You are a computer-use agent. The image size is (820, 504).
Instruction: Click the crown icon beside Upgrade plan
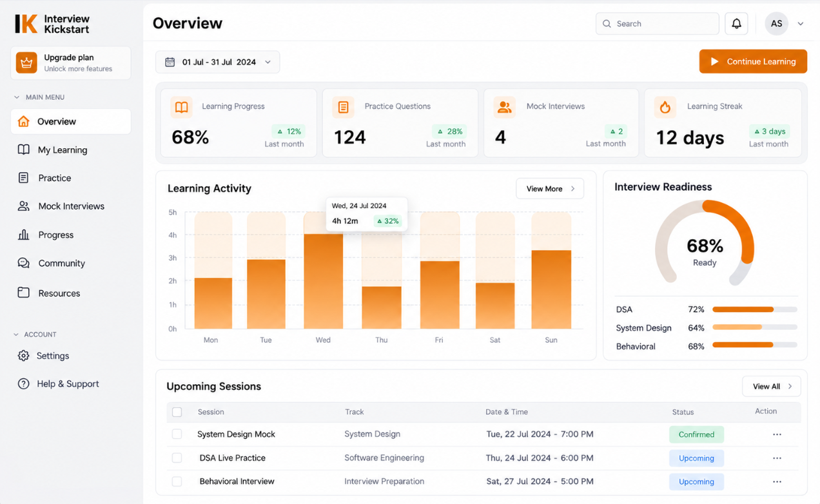(x=26, y=63)
